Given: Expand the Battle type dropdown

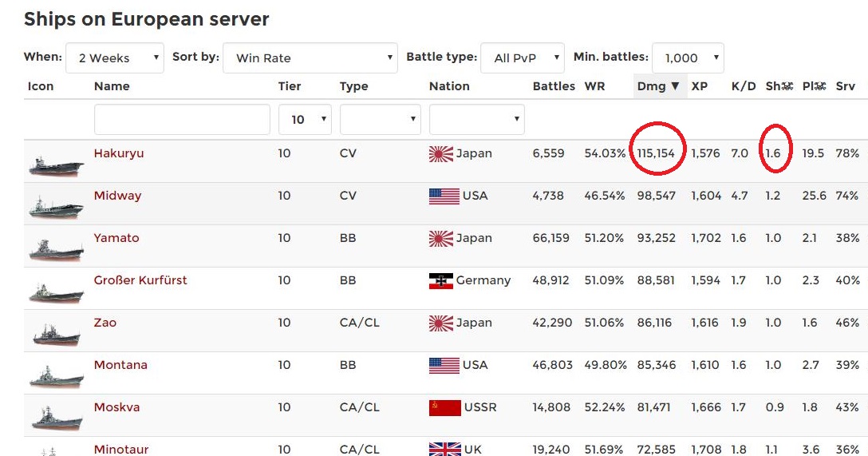Looking at the screenshot, I should (x=523, y=58).
